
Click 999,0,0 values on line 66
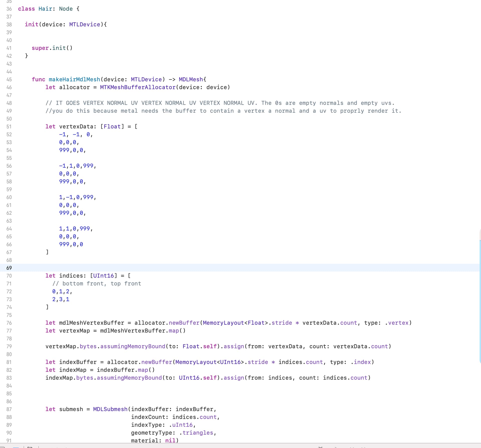tap(71, 244)
